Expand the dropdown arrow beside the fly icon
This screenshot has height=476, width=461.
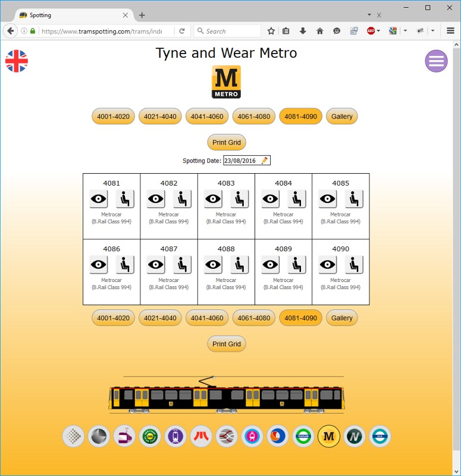pos(433,31)
